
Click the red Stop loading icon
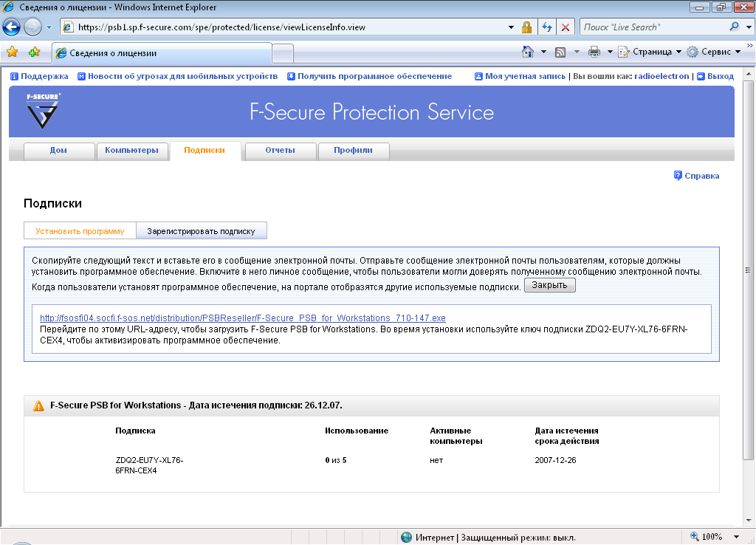566,27
